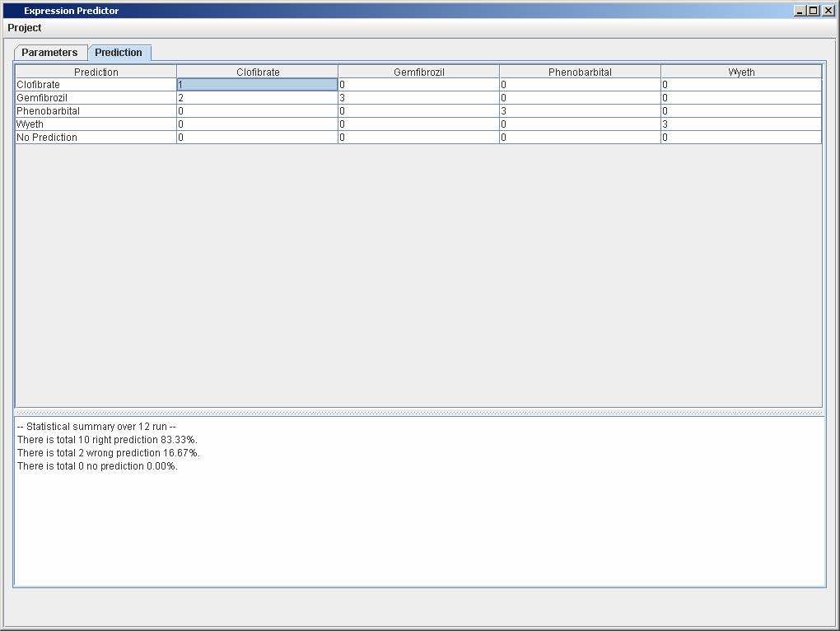Click the '0 no prediction 0.00%' line
Screen dimensions: 840x631
[97, 466]
